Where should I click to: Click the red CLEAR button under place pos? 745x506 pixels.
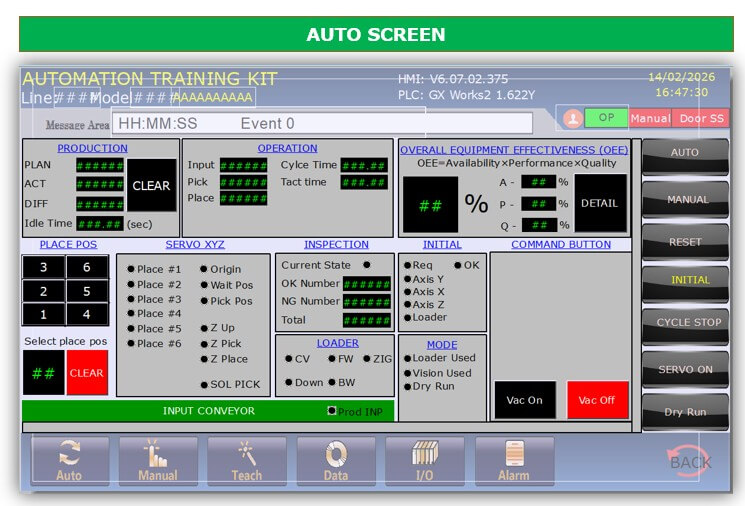(87, 372)
